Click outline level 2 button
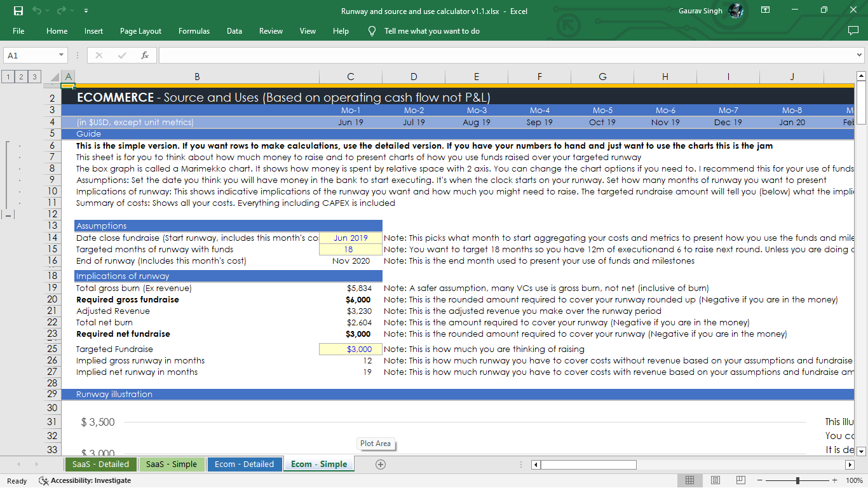Image resolution: width=868 pixels, height=488 pixels. [x=20, y=76]
